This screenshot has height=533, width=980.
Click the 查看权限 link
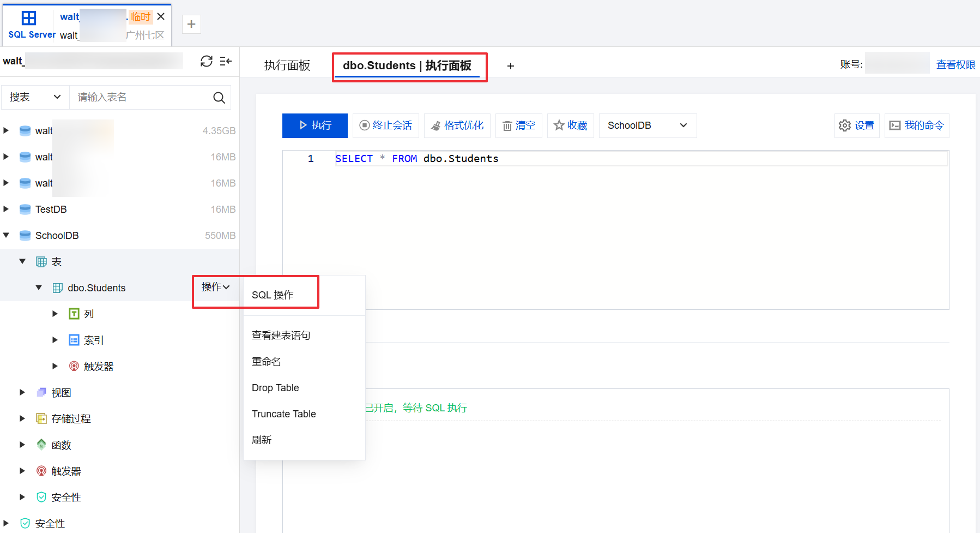(955, 65)
